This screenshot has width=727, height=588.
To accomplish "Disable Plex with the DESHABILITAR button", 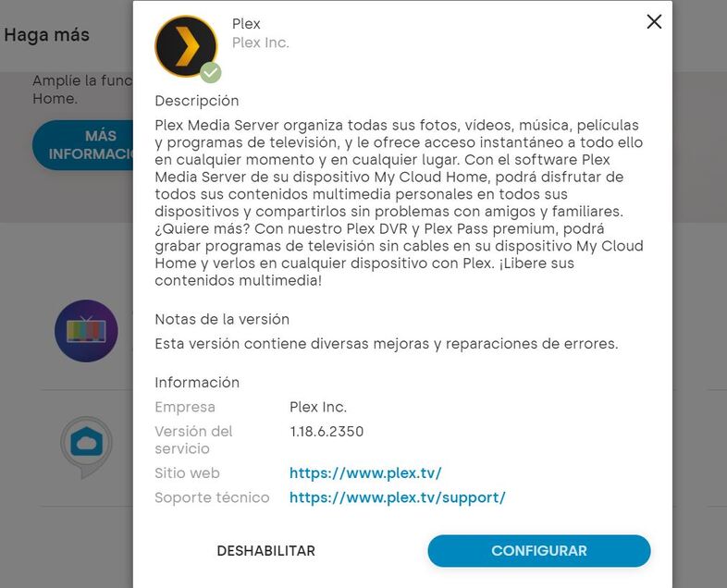I will coord(266,550).
